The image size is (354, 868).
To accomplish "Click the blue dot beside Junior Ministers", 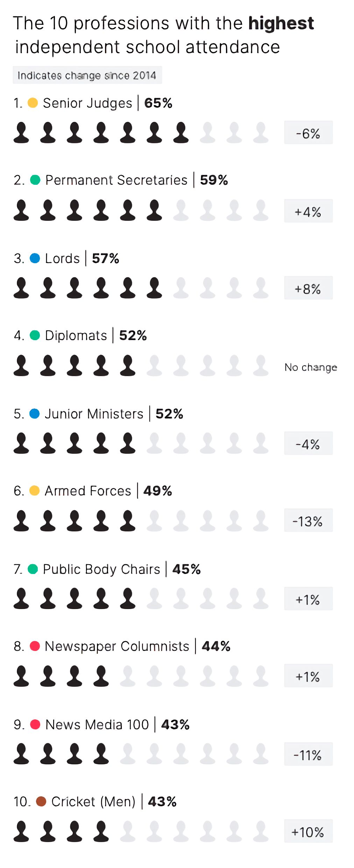I will [x=34, y=414].
